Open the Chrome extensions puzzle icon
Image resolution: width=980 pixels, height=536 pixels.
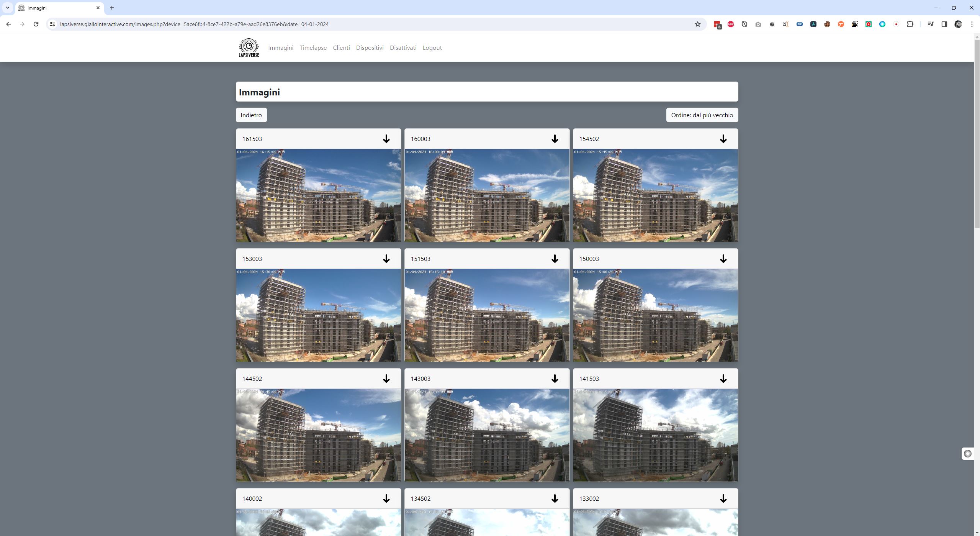910,24
